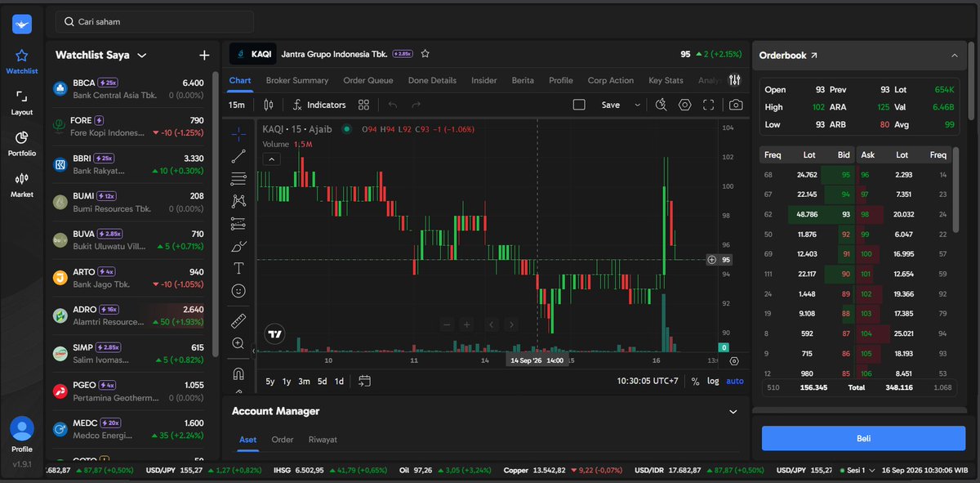
Task: Open the Indicators button
Action: [319, 105]
